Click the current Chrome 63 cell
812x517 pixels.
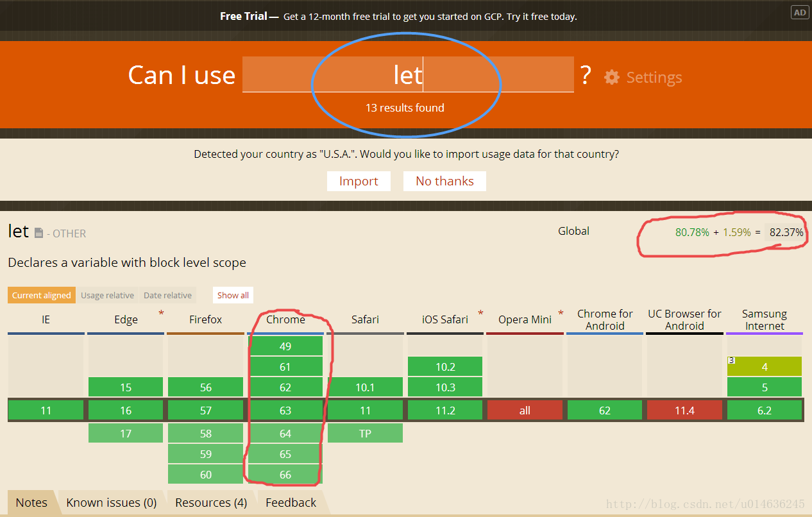(285, 411)
